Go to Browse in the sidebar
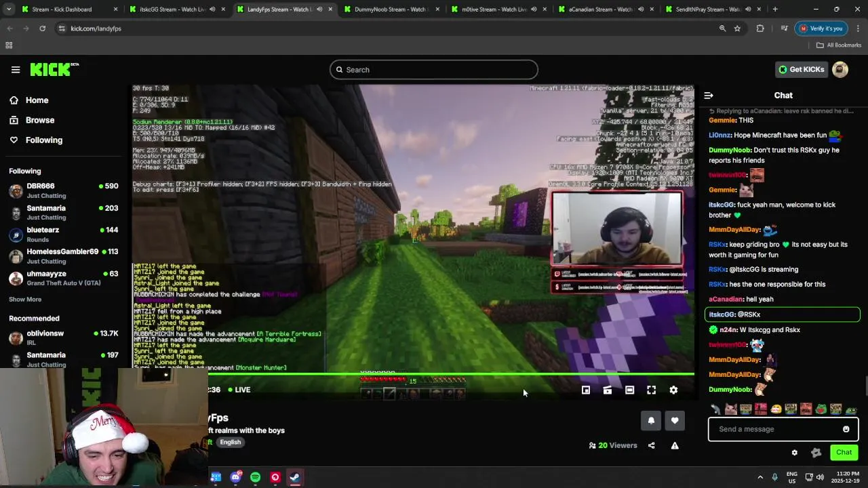The width and height of the screenshot is (868, 488). tap(40, 120)
